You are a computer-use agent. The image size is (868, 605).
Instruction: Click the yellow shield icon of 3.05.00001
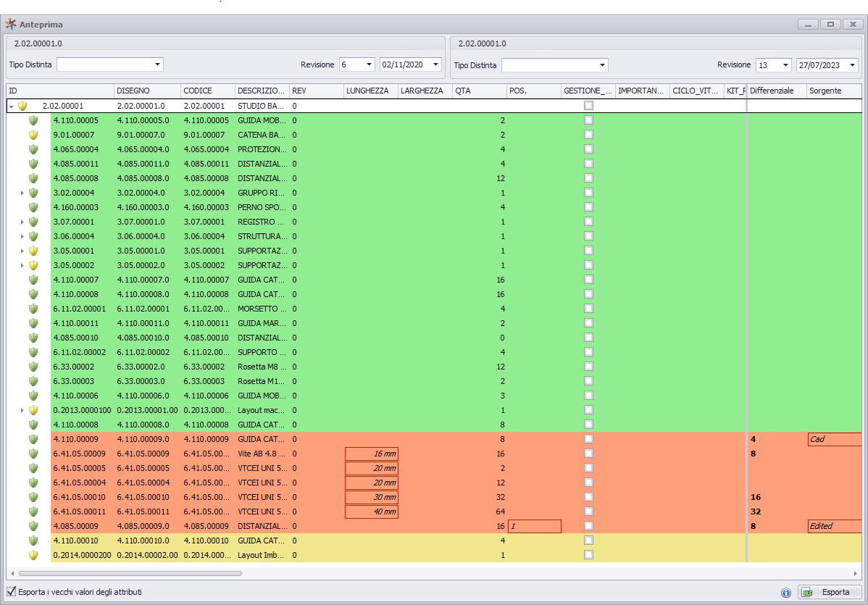pyautogui.click(x=33, y=251)
